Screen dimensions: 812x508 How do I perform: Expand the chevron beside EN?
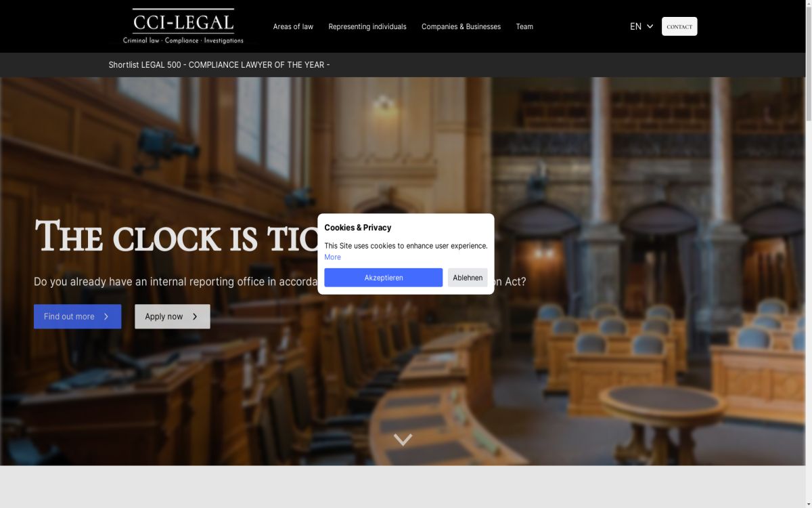[x=650, y=26]
